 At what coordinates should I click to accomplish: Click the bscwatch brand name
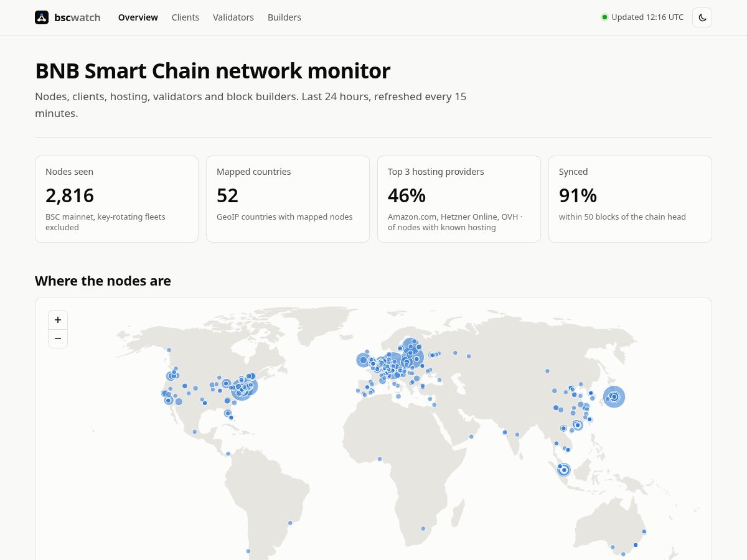(77, 17)
